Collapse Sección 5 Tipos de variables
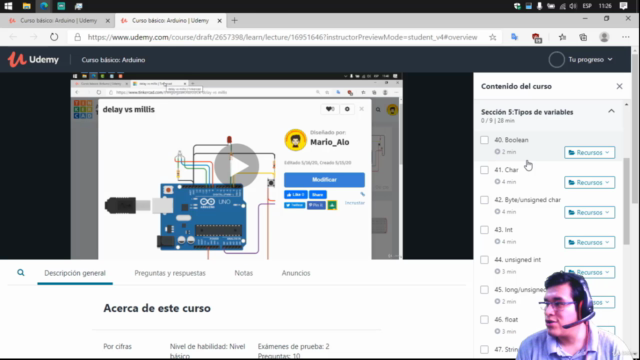Viewport: 640px width, 360px height. [x=611, y=111]
